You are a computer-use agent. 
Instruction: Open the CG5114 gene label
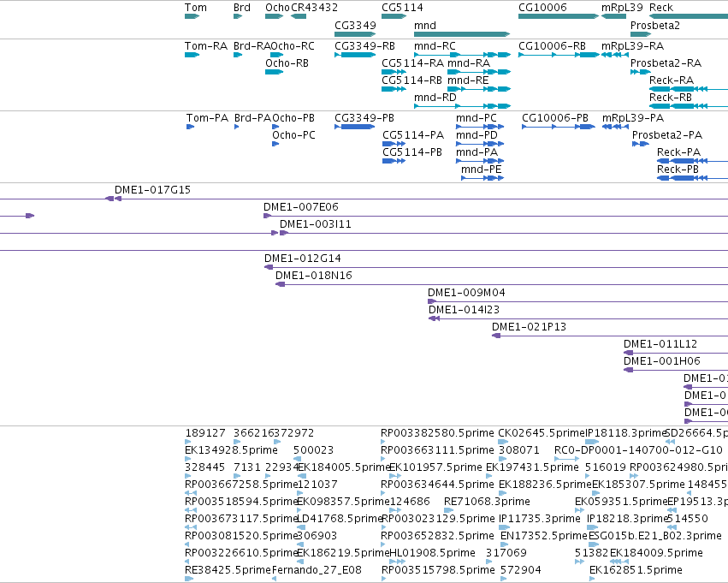402,8
